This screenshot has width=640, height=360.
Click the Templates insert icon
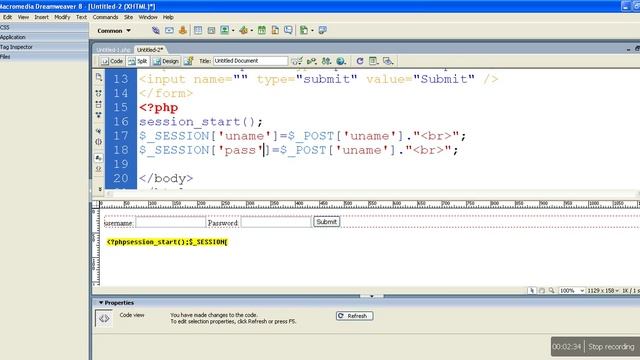[x=304, y=30]
